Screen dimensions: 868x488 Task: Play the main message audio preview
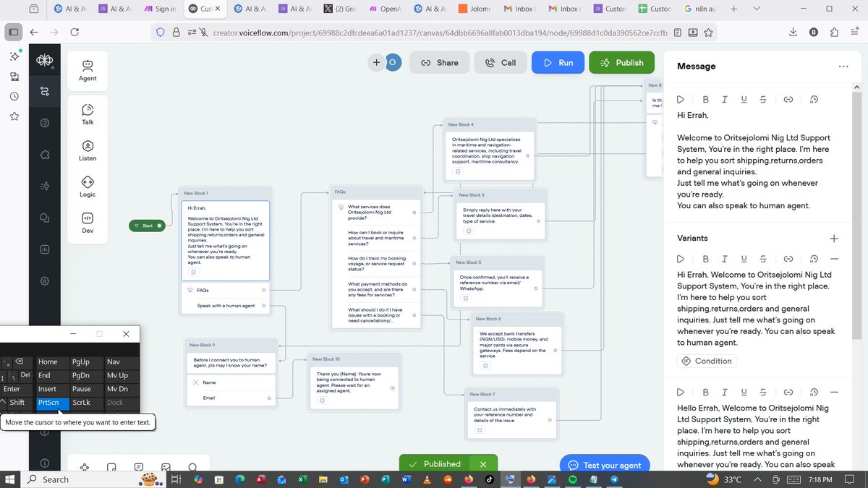click(681, 99)
